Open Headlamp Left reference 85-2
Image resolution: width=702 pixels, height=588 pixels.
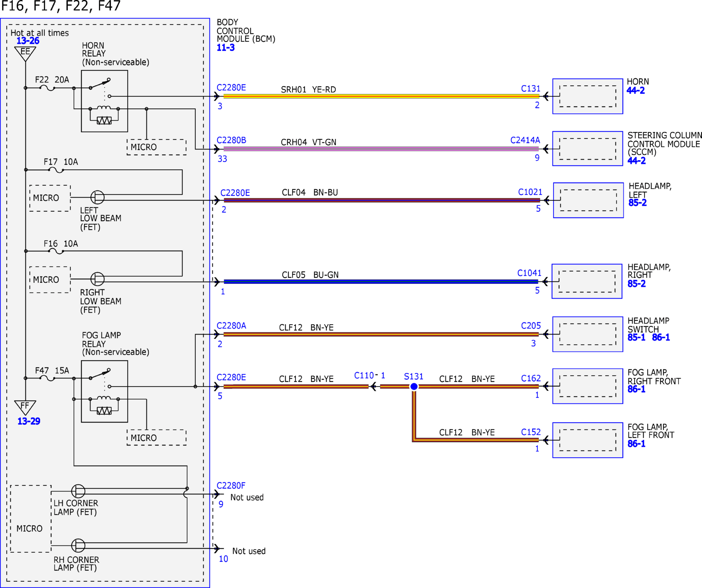(x=637, y=203)
